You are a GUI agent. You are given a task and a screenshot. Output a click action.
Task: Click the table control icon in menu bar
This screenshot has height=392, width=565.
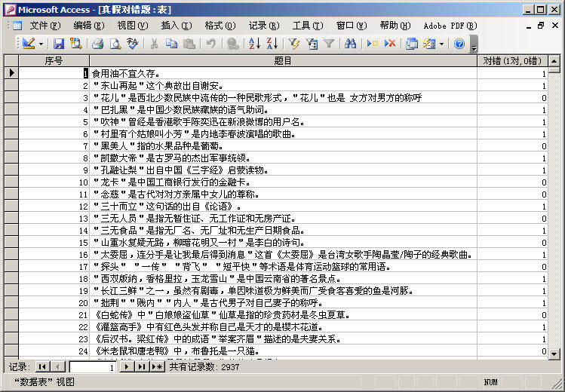click(x=17, y=26)
